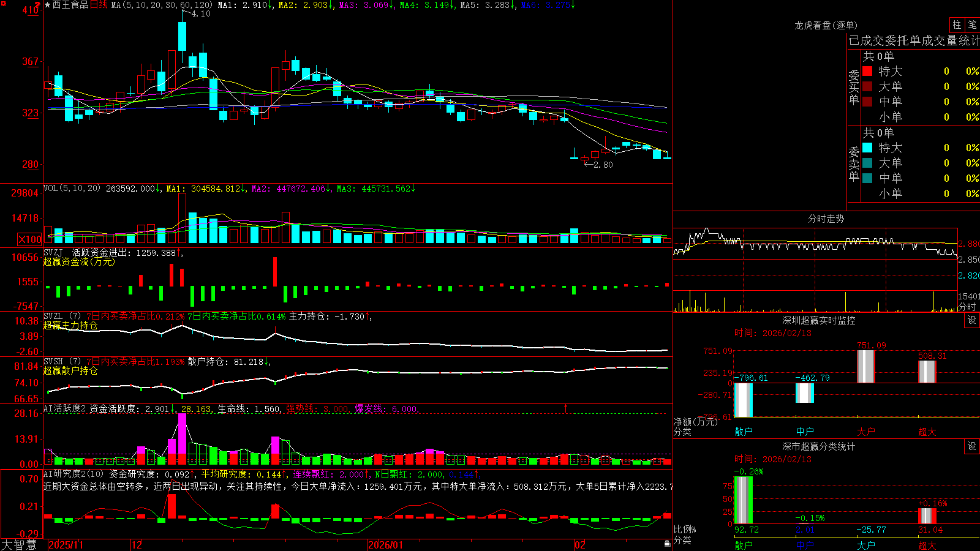Screen dimensions: 980x551
Task: Toggle the MA(5,10,20,30,60,120) indicator label
Action: coord(162,5)
